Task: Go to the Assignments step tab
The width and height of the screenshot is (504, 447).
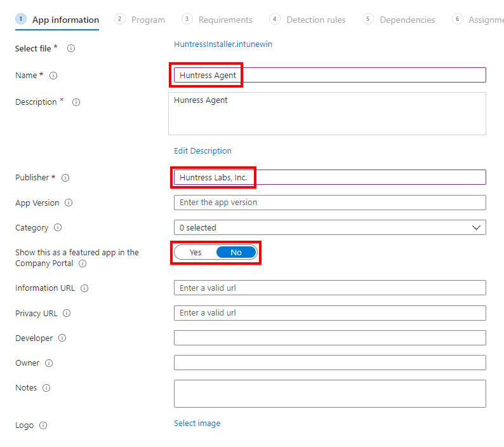Action: [x=478, y=20]
